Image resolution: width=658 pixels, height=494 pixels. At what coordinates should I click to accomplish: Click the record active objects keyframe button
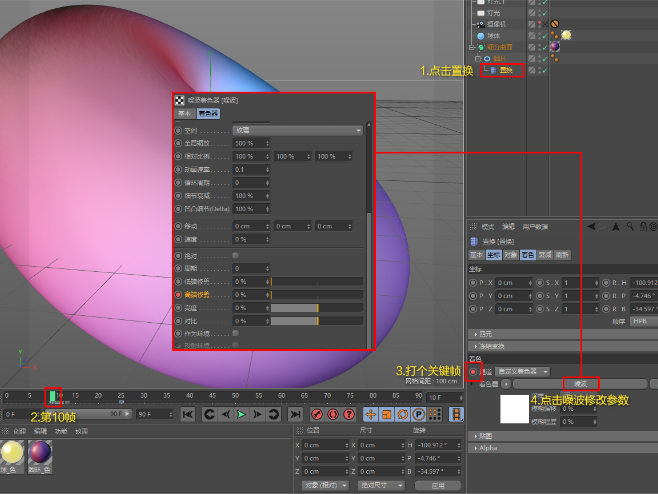click(x=316, y=414)
